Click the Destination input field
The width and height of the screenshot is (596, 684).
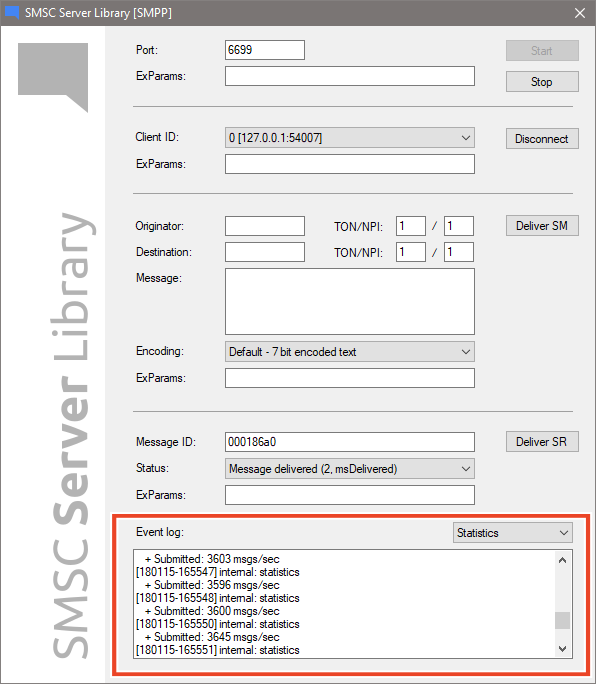pos(265,252)
